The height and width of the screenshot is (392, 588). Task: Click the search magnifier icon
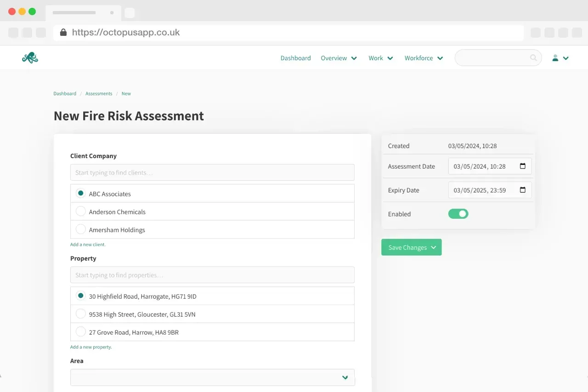click(x=533, y=57)
